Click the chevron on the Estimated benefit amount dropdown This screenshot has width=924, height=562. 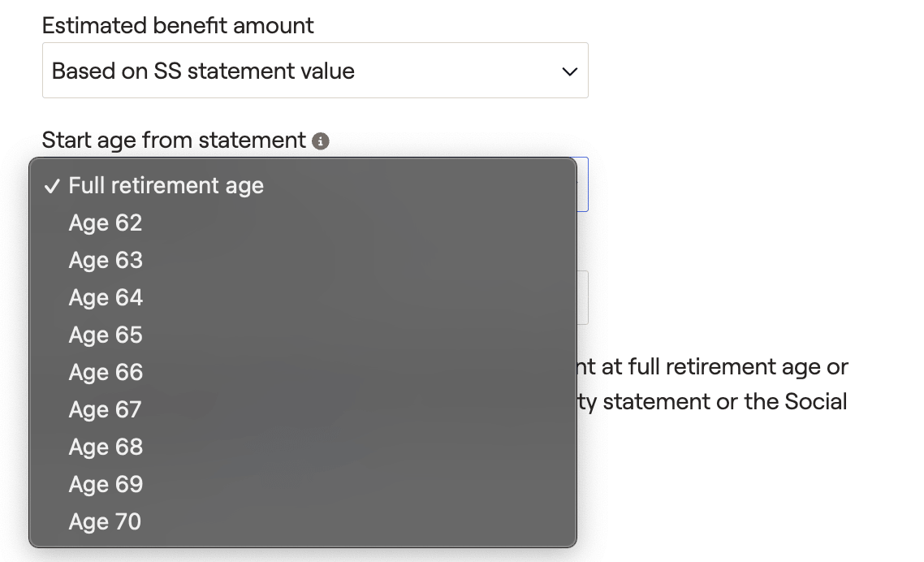click(569, 71)
